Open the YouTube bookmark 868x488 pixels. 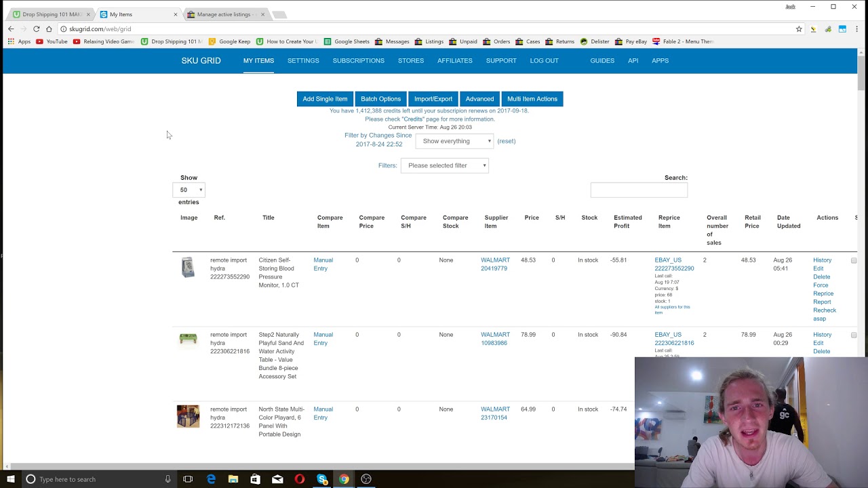[52, 41]
